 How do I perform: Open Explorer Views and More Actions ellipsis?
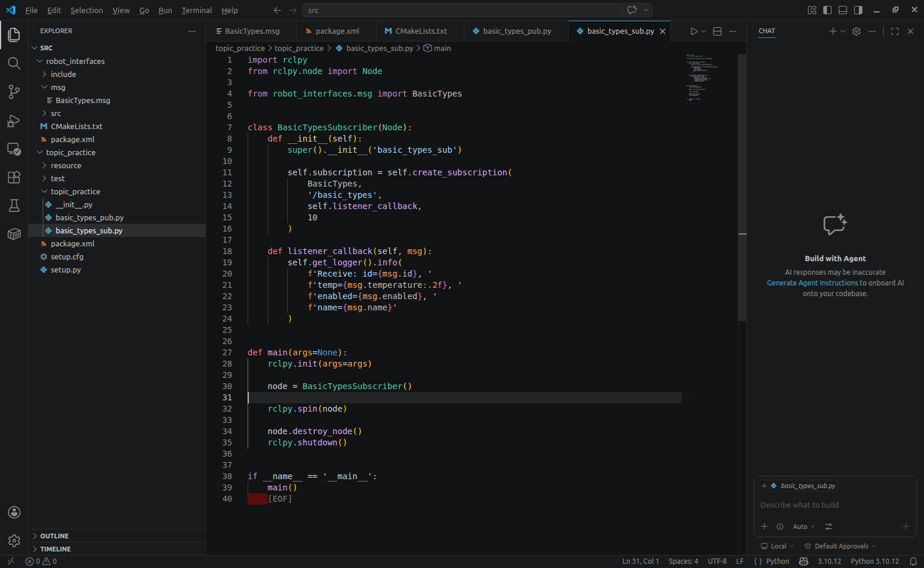pos(191,31)
